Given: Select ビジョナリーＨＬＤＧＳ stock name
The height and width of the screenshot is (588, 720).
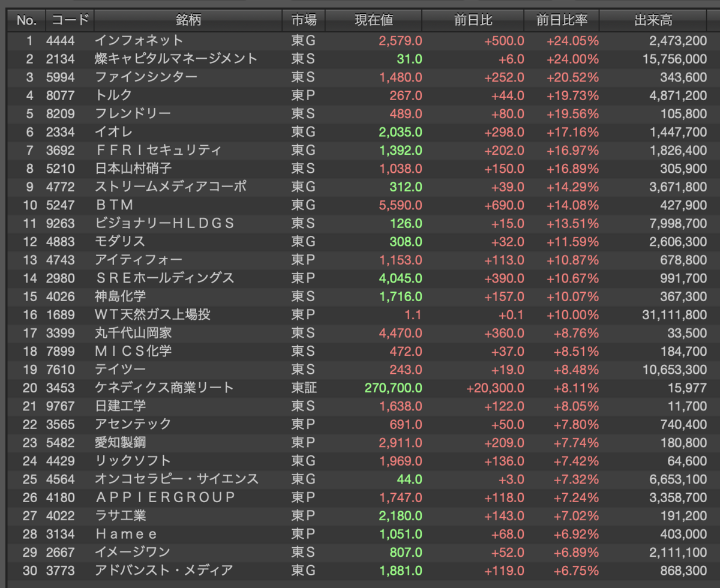Looking at the screenshot, I should (x=164, y=223).
